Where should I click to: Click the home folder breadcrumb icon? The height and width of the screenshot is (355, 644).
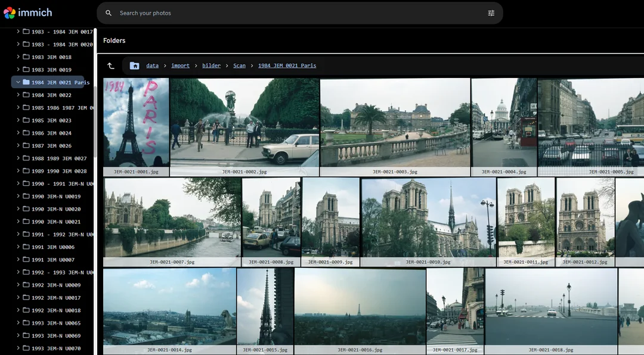coord(135,66)
